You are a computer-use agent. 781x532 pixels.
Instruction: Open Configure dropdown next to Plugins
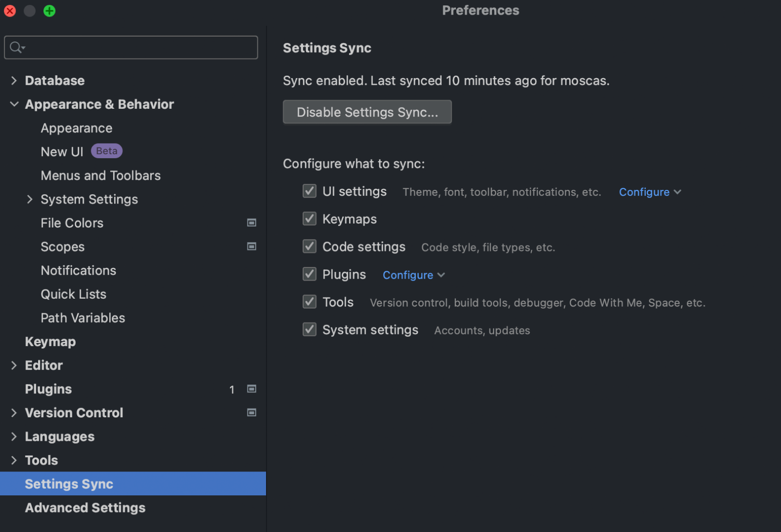tap(413, 275)
